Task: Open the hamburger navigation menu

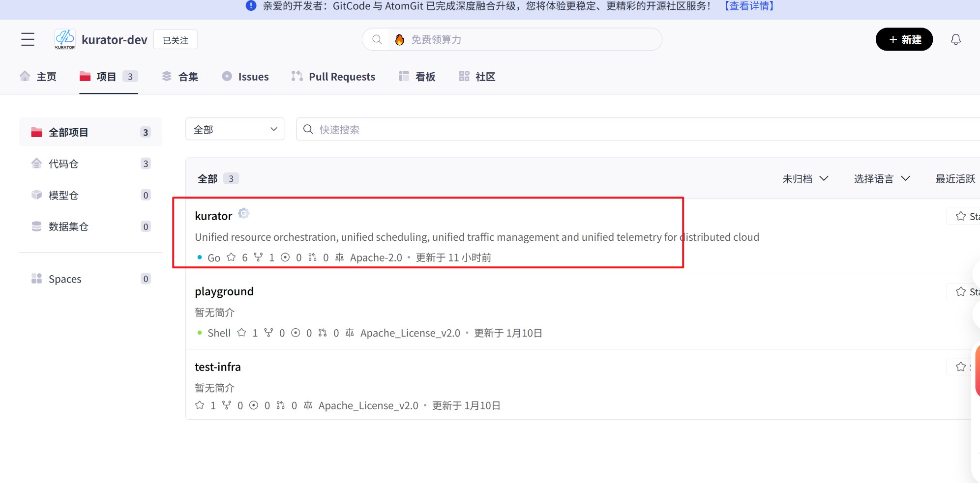Action: (28, 39)
